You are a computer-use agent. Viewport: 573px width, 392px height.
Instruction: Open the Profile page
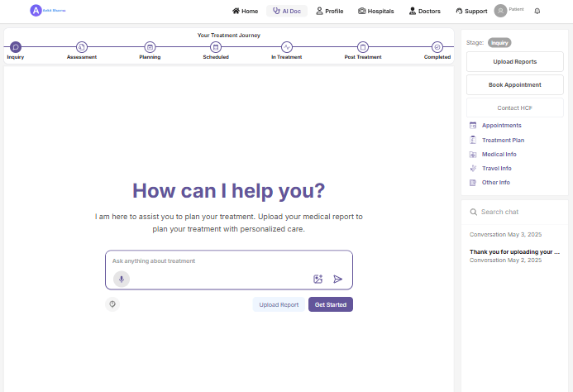330,11
